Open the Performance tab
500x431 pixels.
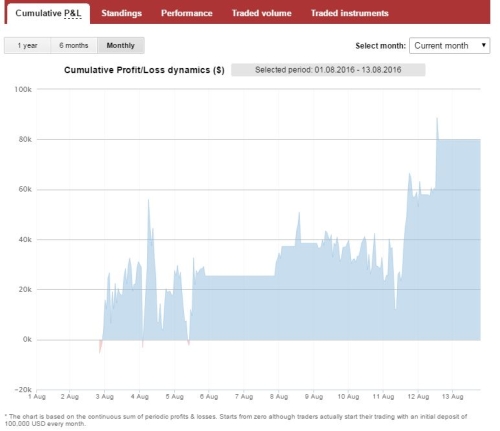pyautogui.click(x=187, y=13)
